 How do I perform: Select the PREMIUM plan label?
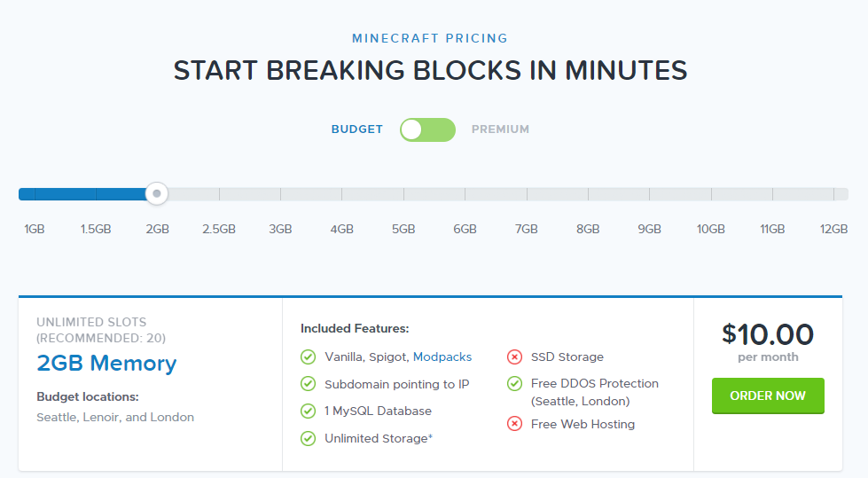click(x=500, y=129)
